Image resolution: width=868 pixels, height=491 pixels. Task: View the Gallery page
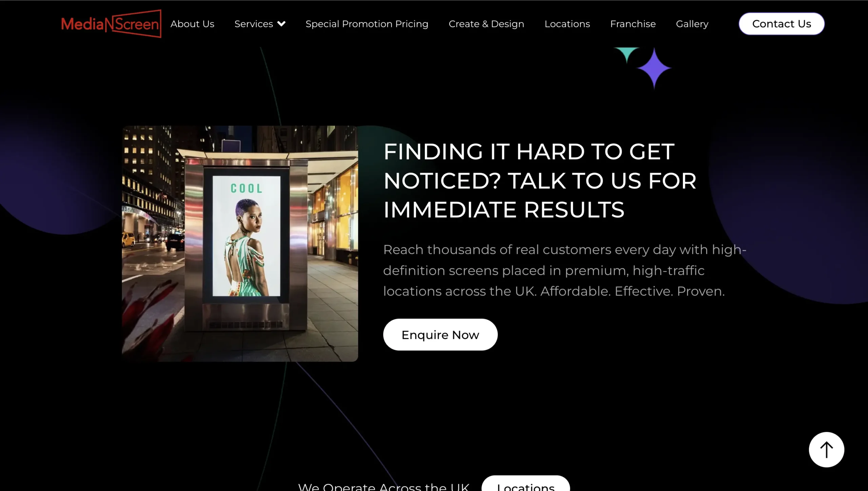pyautogui.click(x=692, y=24)
